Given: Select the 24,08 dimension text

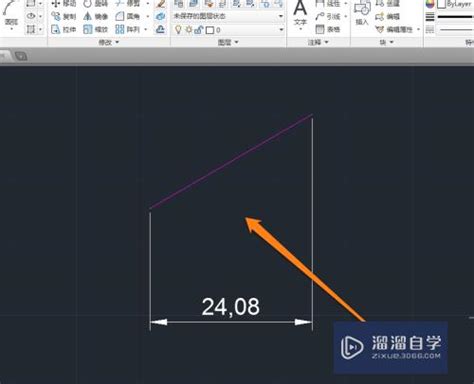Looking at the screenshot, I should (231, 307).
